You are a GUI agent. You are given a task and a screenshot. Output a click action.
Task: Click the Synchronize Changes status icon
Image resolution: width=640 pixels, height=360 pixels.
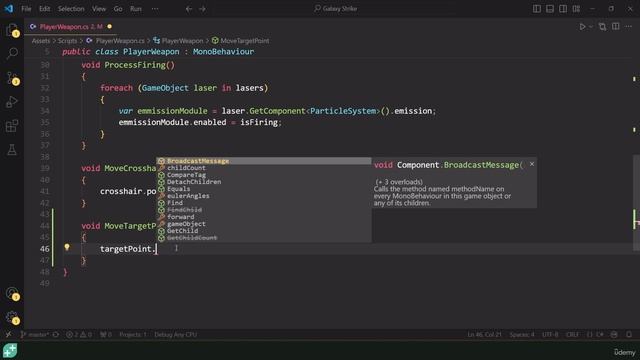pyautogui.click(x=56, y=335)
